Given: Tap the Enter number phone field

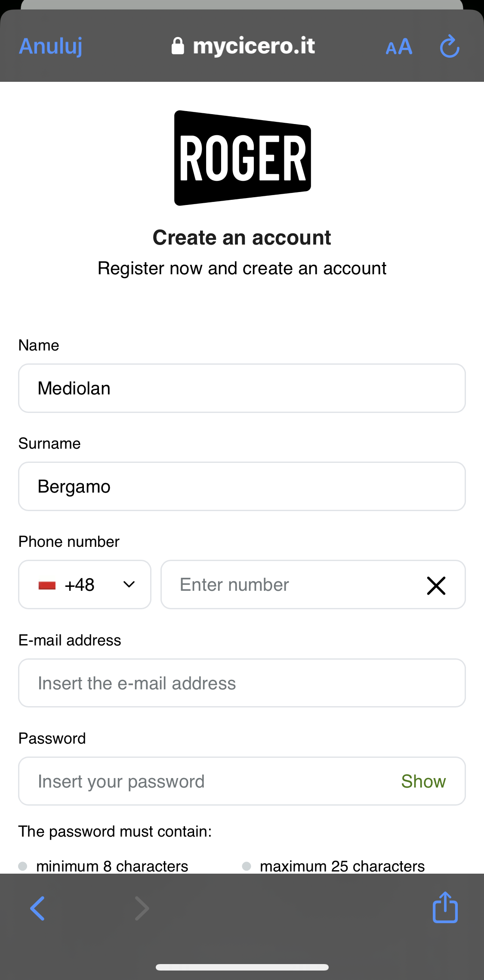Looking at the screenshot, I should coord(293,585).
